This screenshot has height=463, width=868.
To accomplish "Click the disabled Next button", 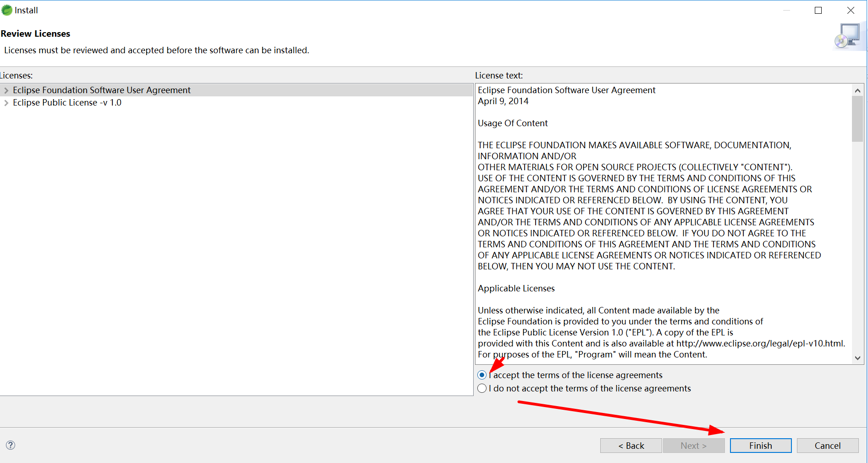I will (x=694, y=446).
